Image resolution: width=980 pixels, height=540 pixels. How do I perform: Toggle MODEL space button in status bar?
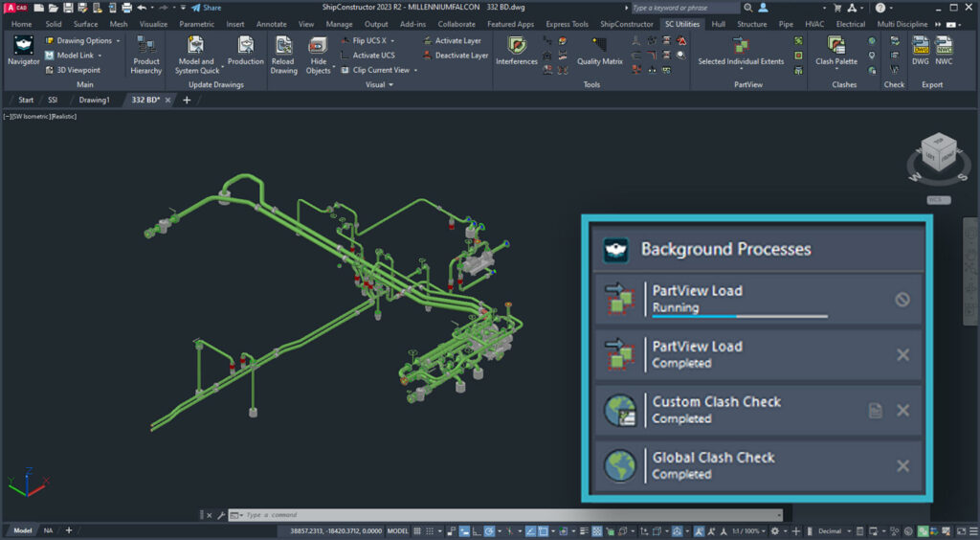(397, 531)
